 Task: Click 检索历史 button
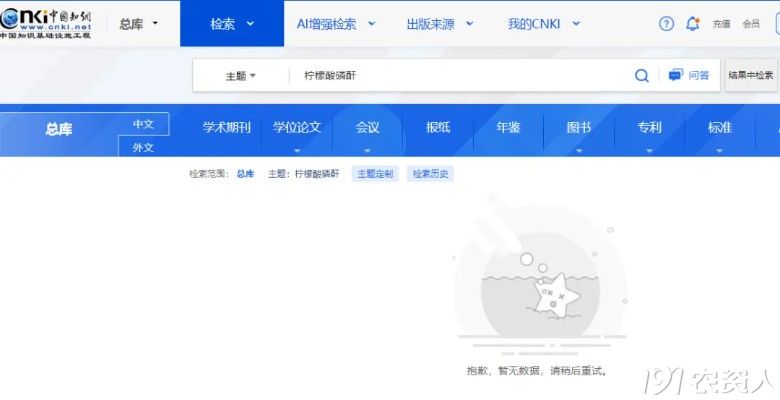pos(430,174)
